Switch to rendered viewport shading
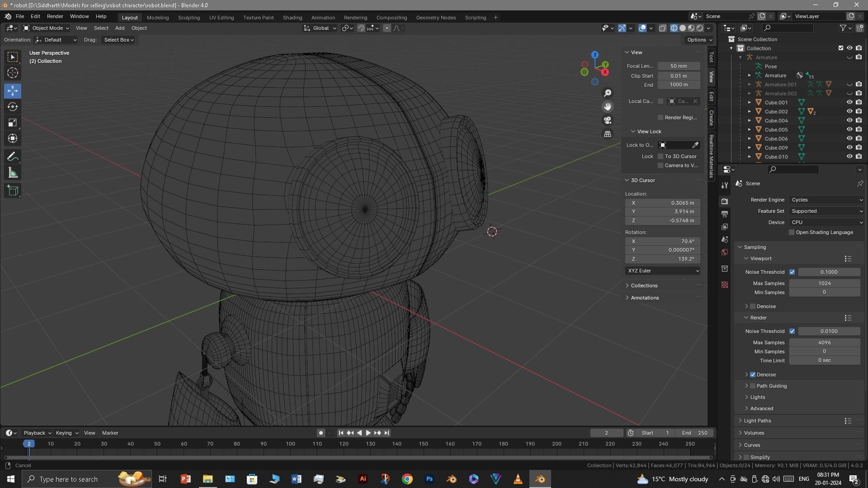 [x=700, y=28]
